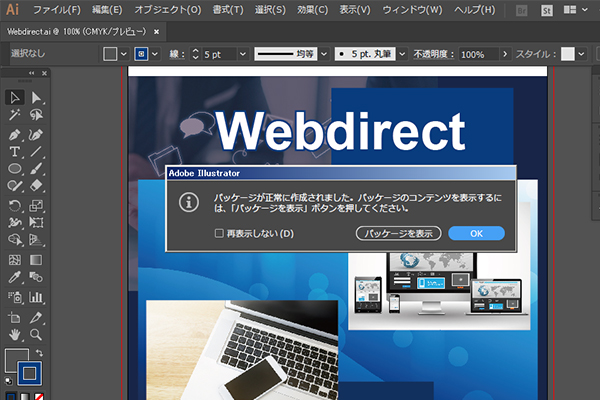Open control bar stroke color dropdown
This screenshot has width=600, height=400.
pyautogui.click(x=155, y=54)
